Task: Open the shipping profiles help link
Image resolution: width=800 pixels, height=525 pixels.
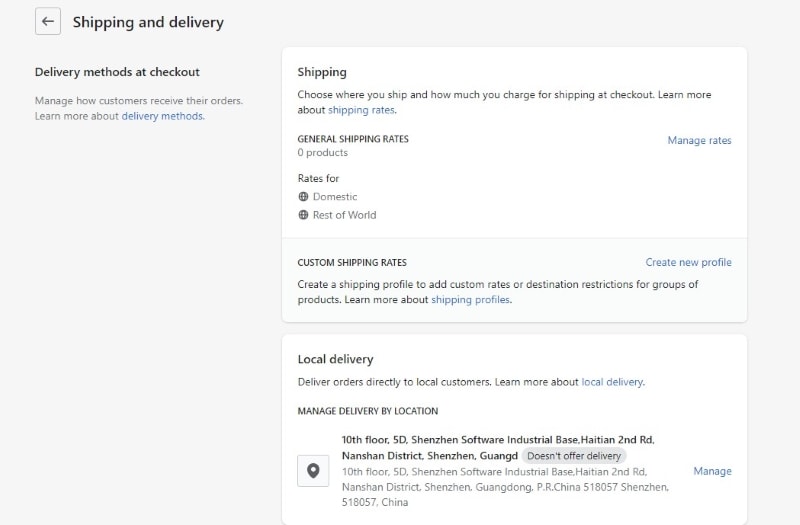Action: tap(470, 300)
